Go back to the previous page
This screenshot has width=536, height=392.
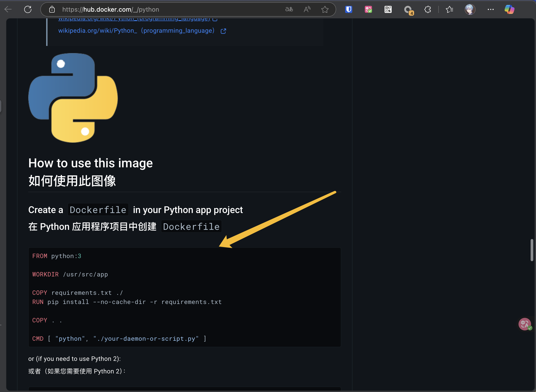tap(8, 9)
